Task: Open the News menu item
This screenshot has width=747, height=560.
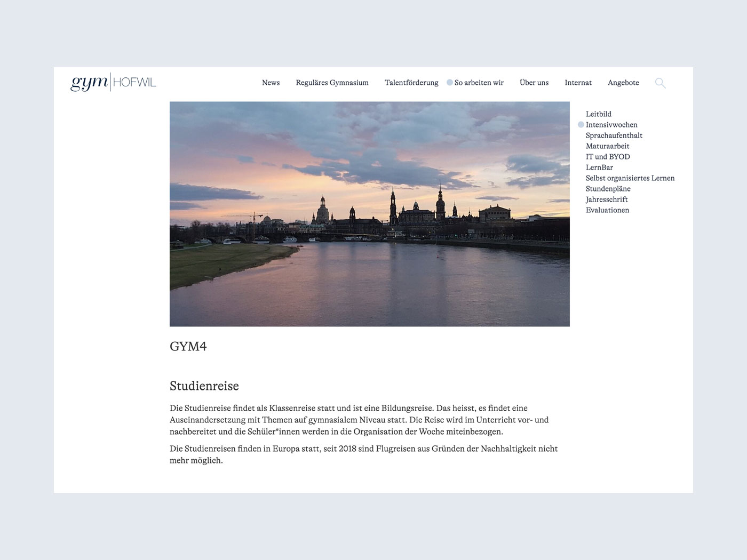Action: coord(271,83)
